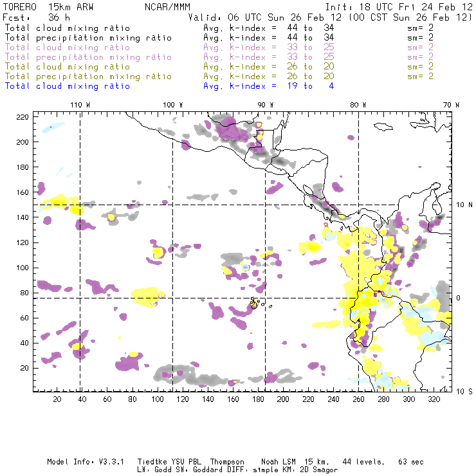Click the "300" x-axis tick label
This screenshot has height=476, width=476.
[409, 399]
